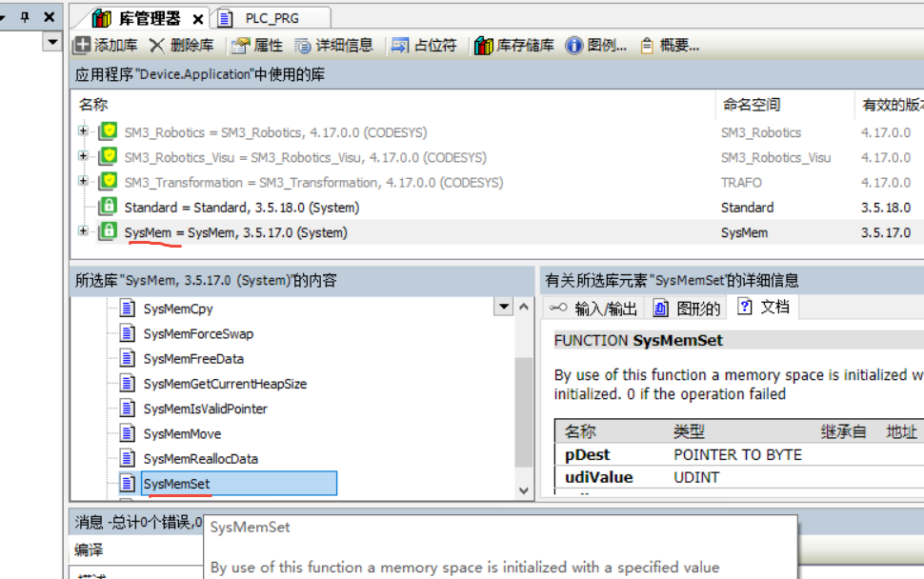924x579 pixels.
Task: Click the SysMem namespace cell
Action: [744, 232]
